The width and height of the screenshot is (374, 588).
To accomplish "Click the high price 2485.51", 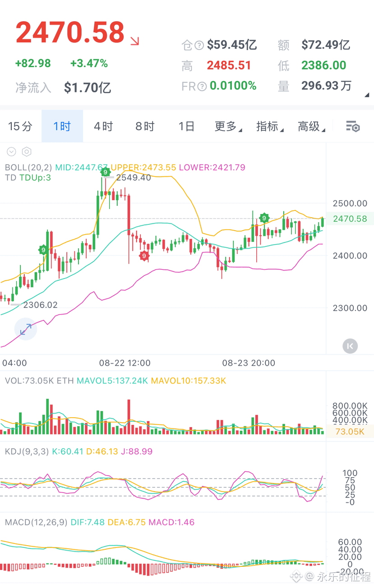I will pos(229,65).
